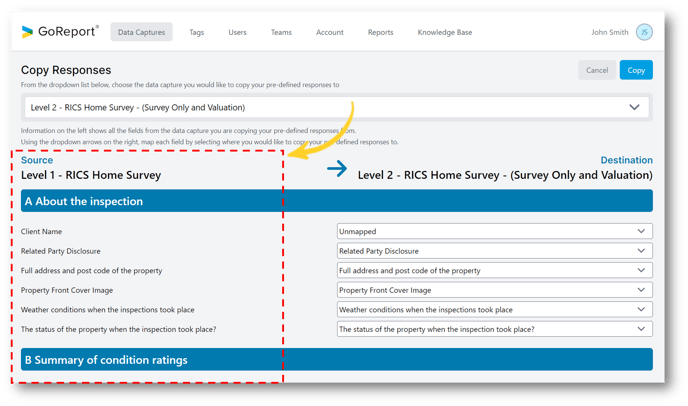Open the Reports section
Viewport: 688px width, 406px height.
point(380,32)
